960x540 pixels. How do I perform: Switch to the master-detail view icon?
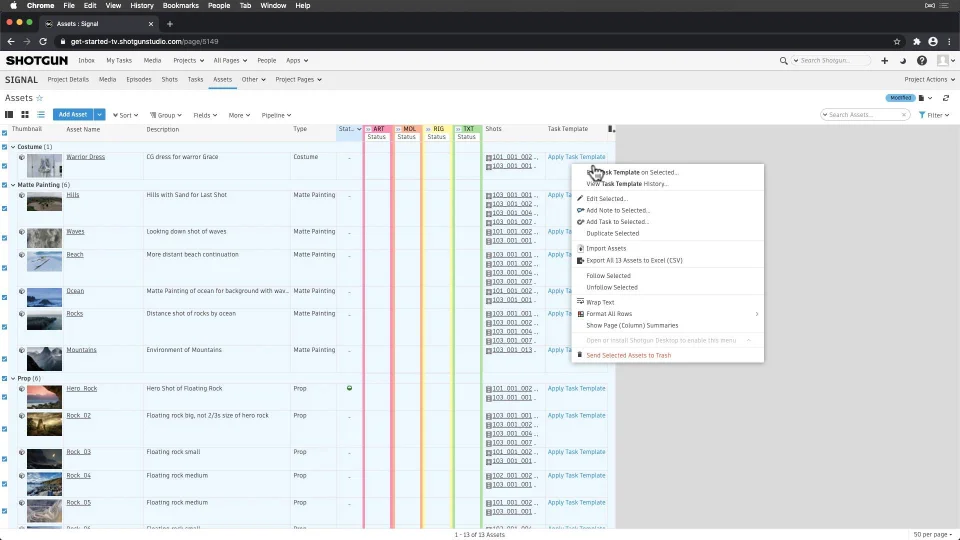coord(9,114)
